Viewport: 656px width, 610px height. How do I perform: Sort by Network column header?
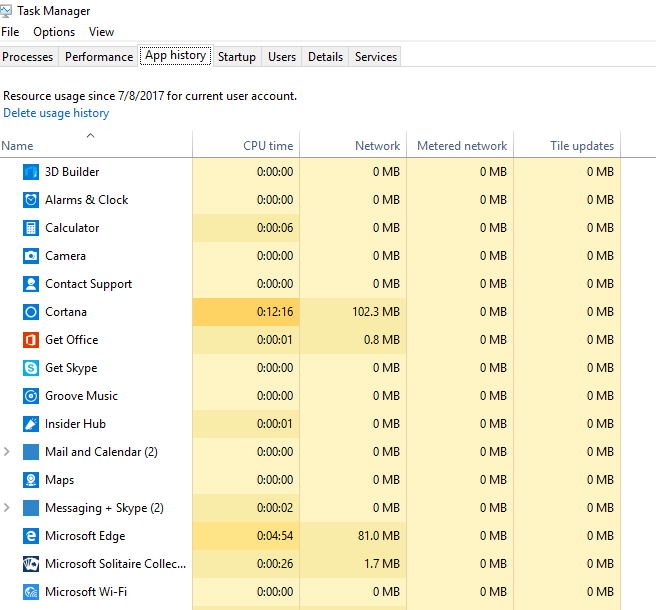[x=353, y=144]
